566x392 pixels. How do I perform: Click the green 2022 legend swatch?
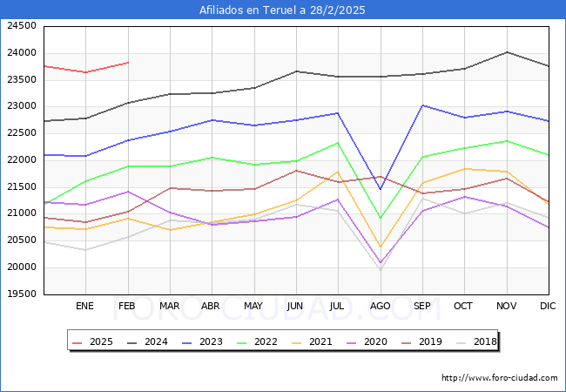[242, 342]
